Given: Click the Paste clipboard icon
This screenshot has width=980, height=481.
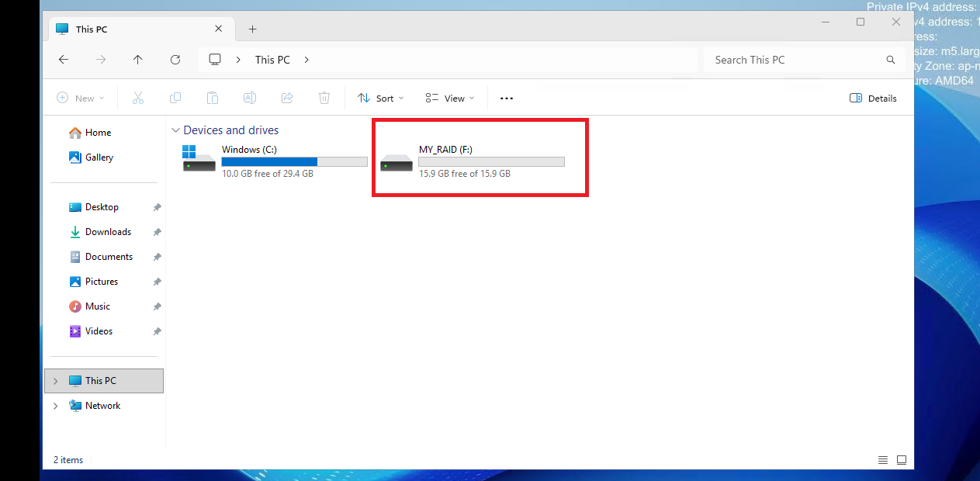Looking at the screenshot, I should click(x=213, y=98).
